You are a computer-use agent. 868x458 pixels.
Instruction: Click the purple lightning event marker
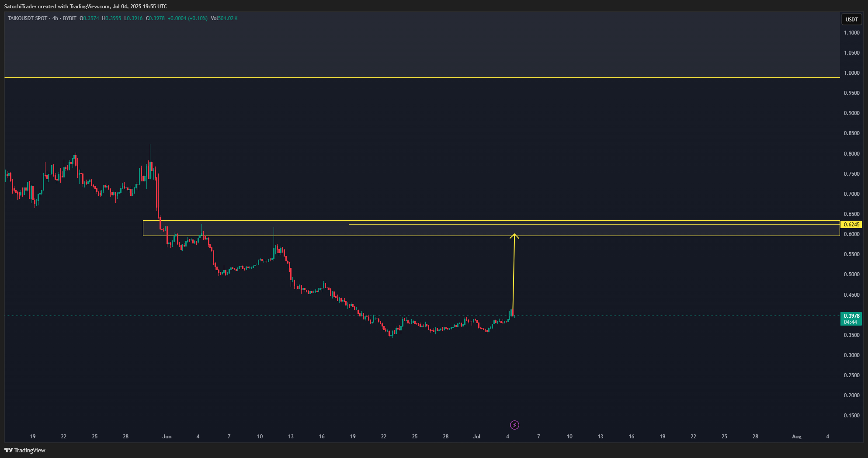pos(514,425)
